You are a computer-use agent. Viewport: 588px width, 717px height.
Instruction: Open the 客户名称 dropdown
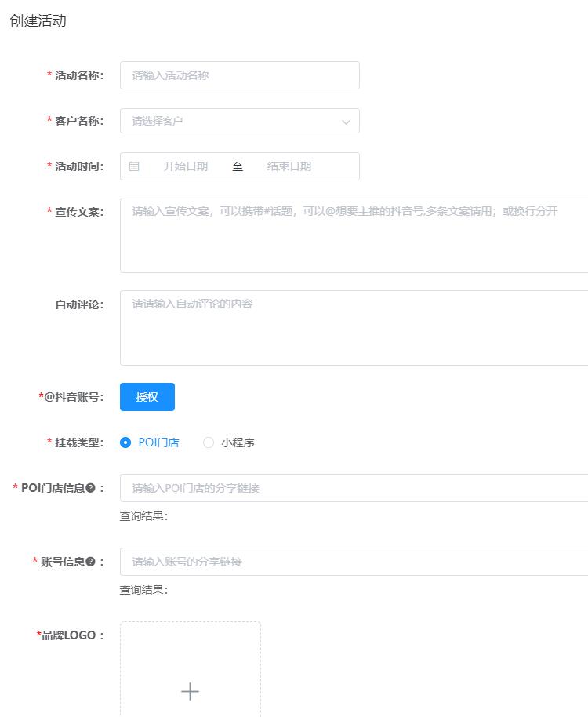pyautogui.click(x=239, y=121)
